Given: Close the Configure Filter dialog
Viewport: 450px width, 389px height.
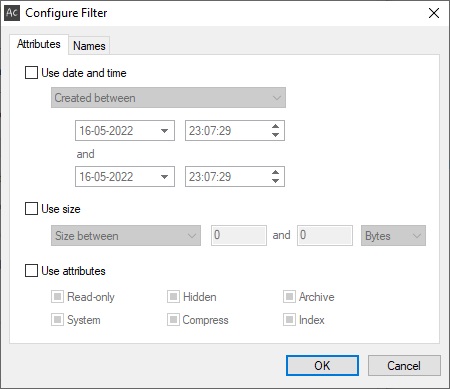Looking at the screenshot, I should (x=434, y=13).
